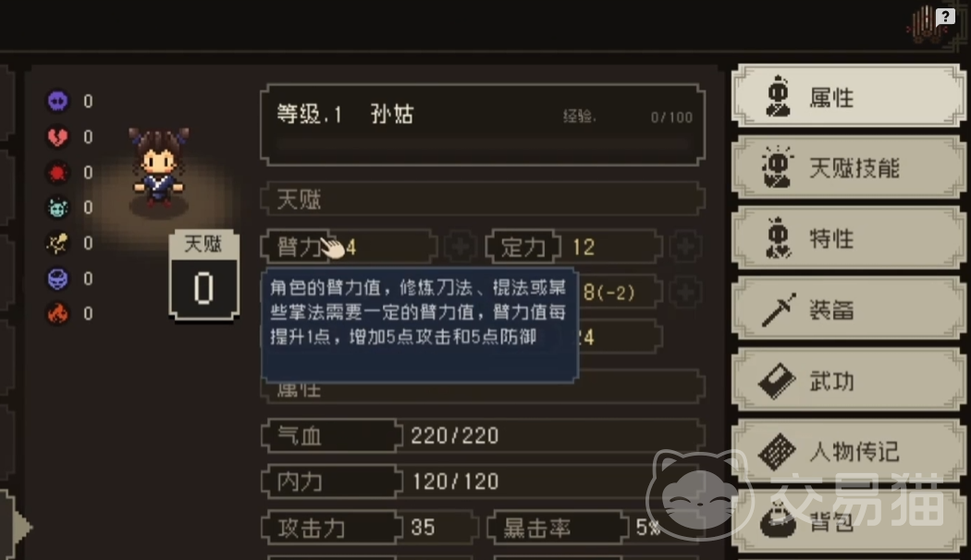Image resolution: width=971 pixels, height=560 pixels.
Task: Click the orange flame status icon
Action: [x=58, y=314]
